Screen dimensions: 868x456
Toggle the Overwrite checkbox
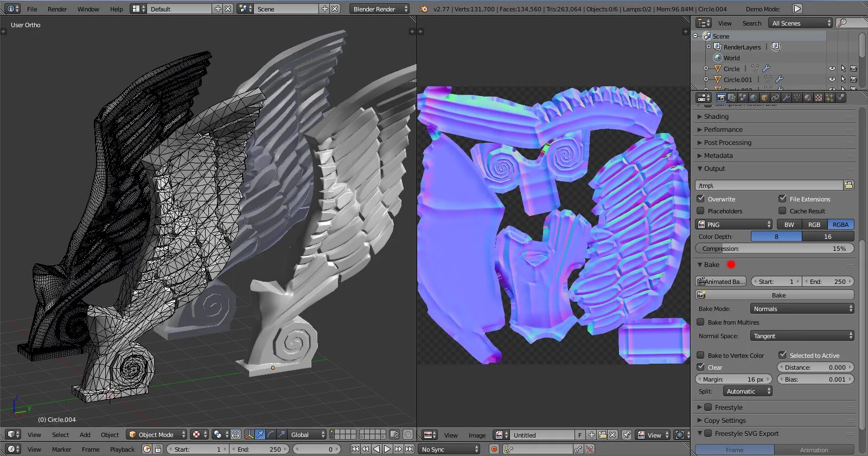click(701, 199)
